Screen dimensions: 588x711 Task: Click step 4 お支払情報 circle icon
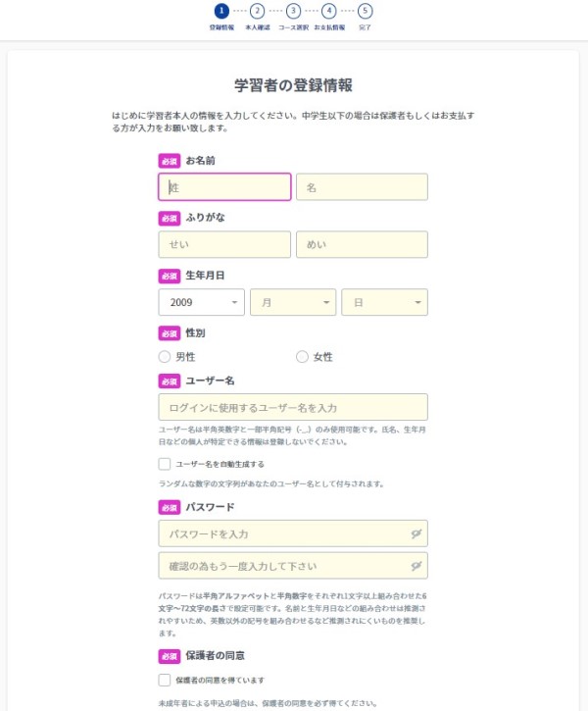click(x=329, y=11)
